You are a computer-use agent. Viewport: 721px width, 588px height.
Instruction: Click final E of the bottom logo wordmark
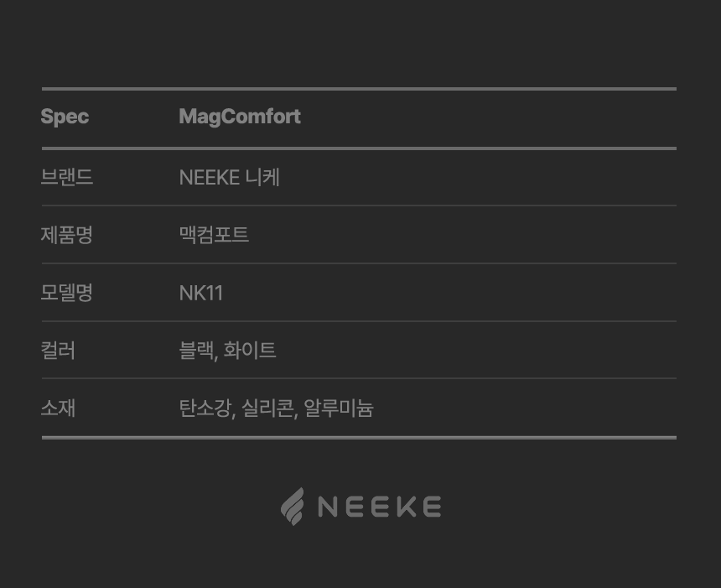[429, 507]
